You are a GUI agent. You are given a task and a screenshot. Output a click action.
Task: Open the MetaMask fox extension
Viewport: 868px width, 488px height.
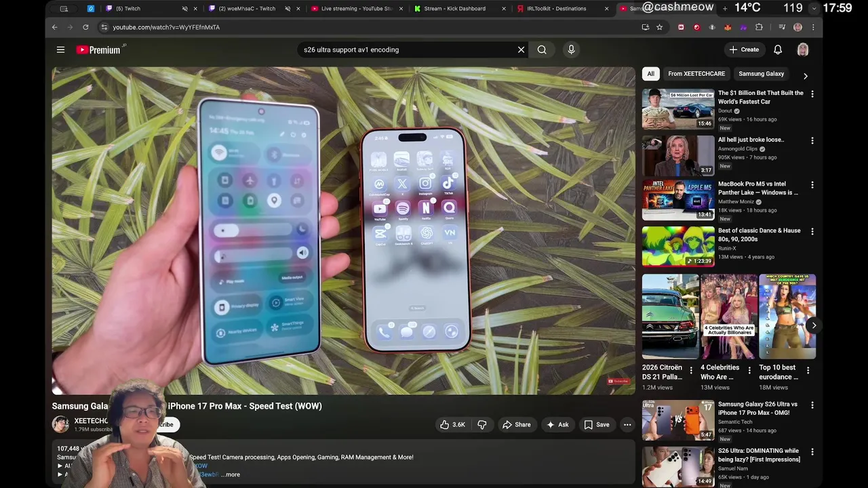point(728,27)
